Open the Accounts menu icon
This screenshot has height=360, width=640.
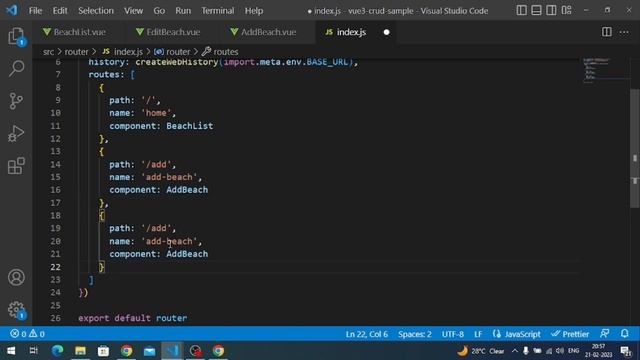tap(16, 278)
